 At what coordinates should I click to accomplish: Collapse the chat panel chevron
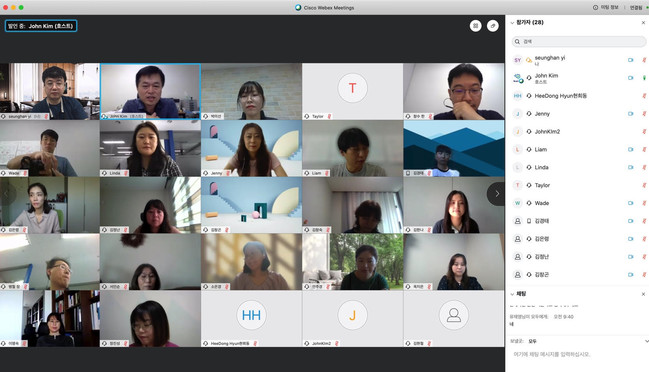click(512, 294)
